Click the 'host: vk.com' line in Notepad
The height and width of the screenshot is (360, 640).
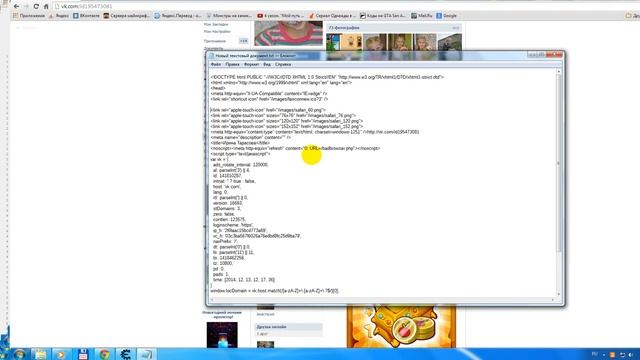227,187
